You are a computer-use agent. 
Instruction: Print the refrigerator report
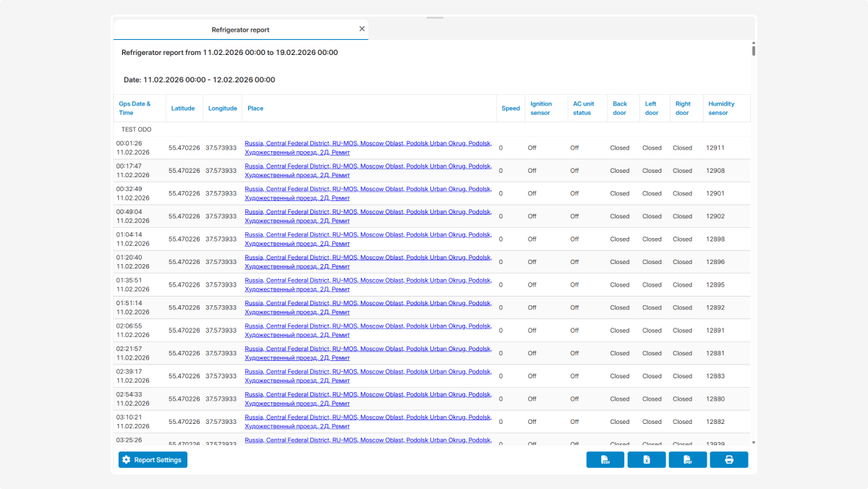click(728, 460)
